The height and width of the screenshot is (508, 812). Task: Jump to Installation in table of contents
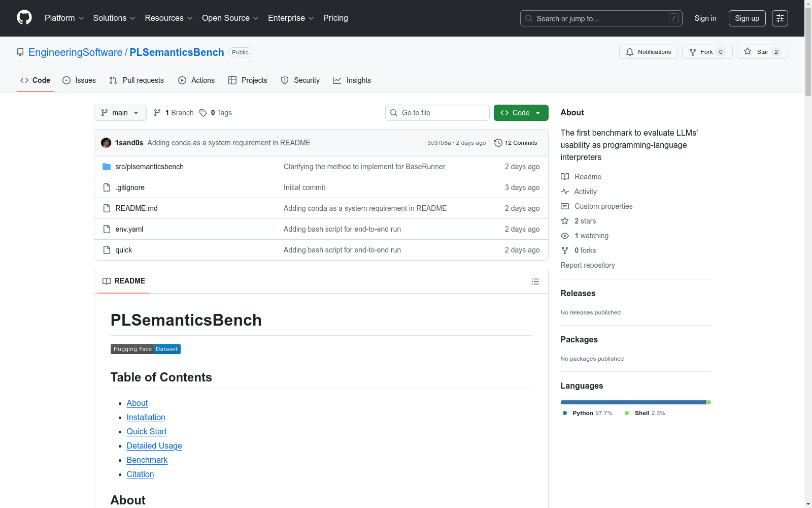(x=146, y=417)
